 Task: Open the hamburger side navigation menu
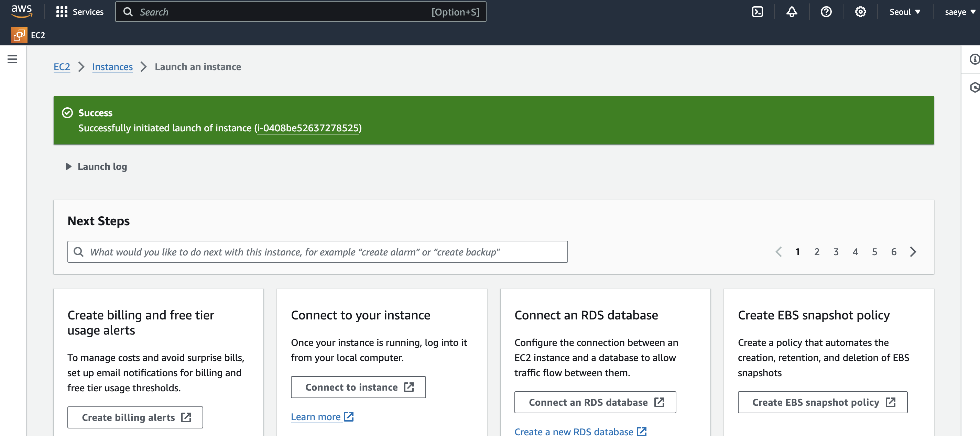pyautogui.click(x=12, y=59)
